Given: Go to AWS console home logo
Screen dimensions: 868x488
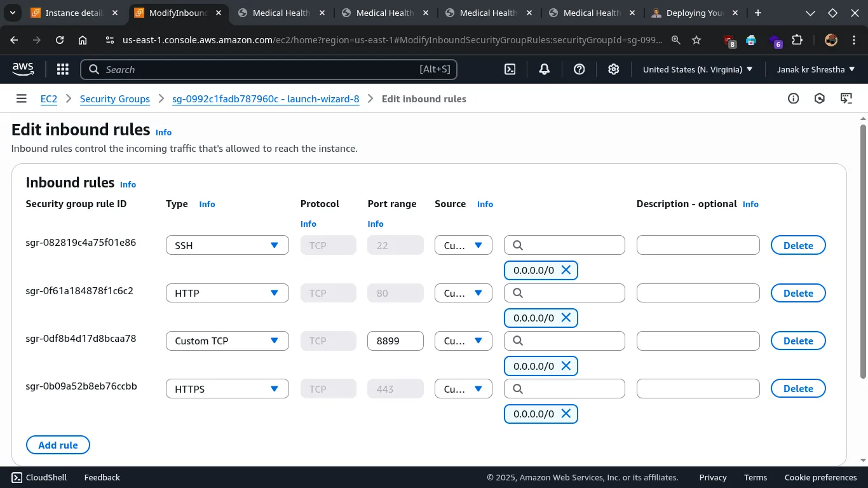Looking at the screenshot, I should [23, 69].
